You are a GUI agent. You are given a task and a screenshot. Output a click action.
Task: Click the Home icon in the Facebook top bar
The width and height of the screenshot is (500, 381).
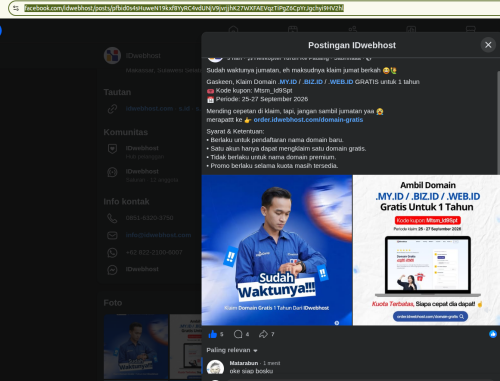[x=233, y=29]
